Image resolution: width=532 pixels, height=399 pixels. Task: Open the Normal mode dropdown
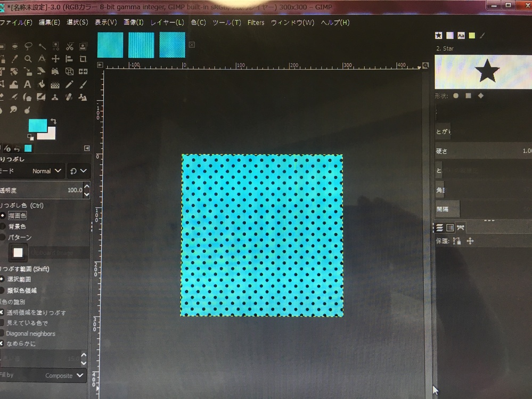[47, 171]
